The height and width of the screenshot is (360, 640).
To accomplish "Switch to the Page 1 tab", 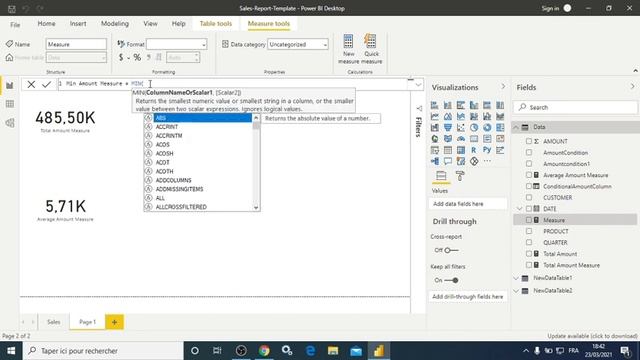I will 87,322.
